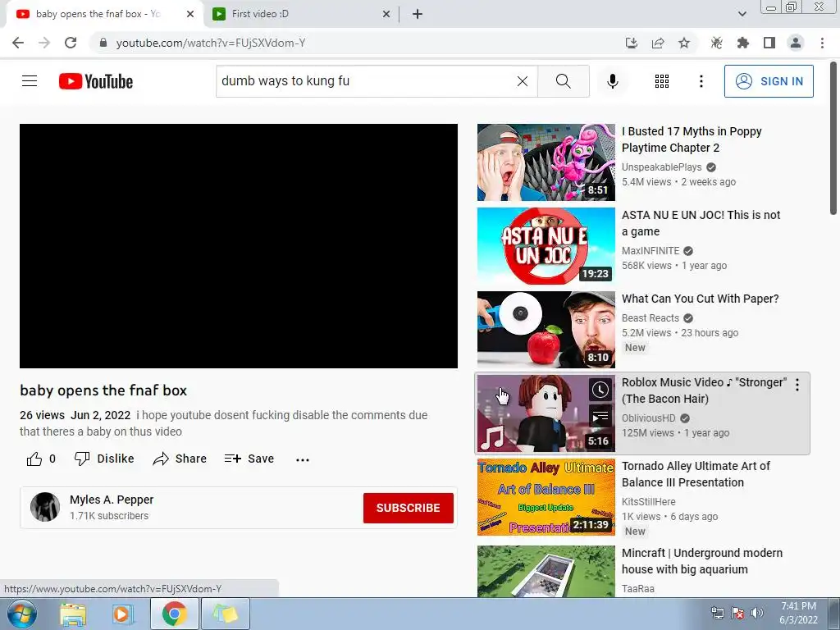This screenshot has width=840, height=630.
Task: Share this page from address bar
Action: tap(658, 43)
